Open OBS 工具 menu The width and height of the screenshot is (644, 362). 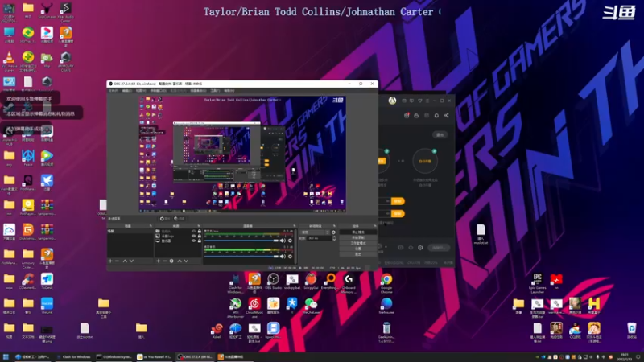(x=215, y=91)
